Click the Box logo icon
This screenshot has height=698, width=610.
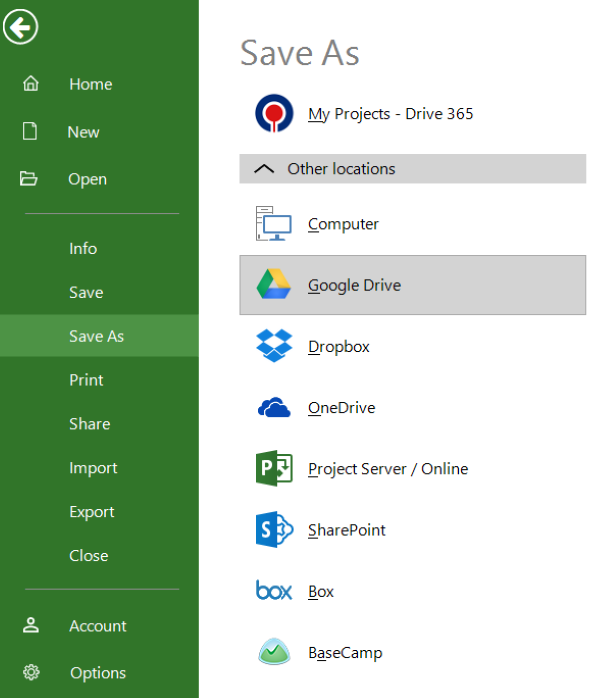point(274,590)
